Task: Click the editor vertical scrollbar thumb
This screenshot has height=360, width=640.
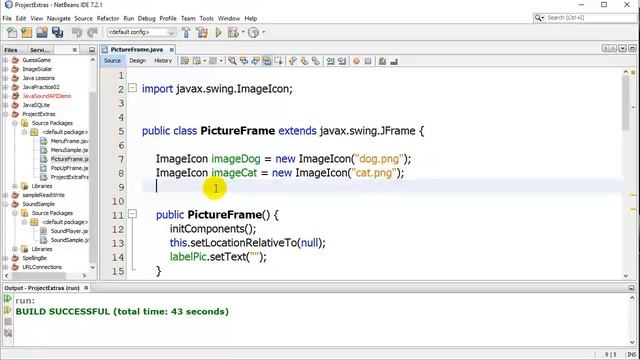Action: (x=626, y=103)
